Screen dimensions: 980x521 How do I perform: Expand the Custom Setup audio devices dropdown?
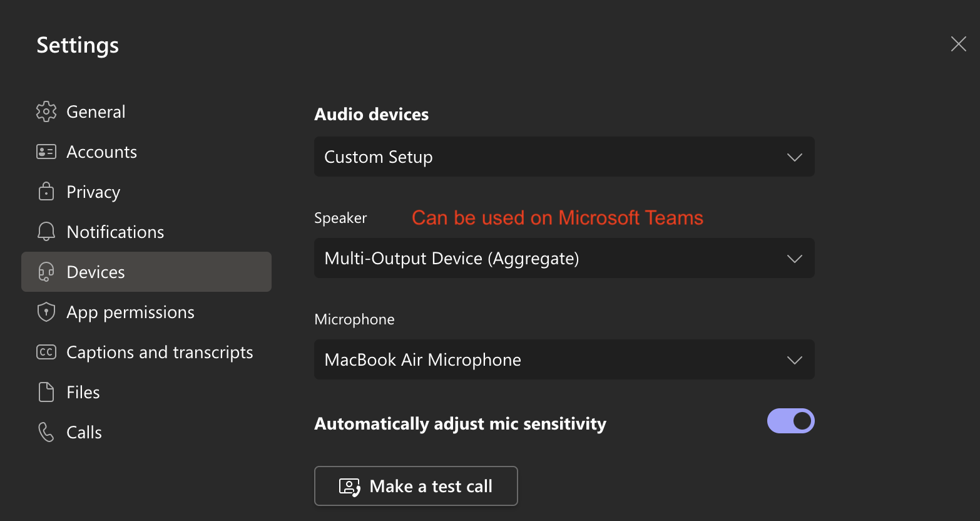click(563, 157)
